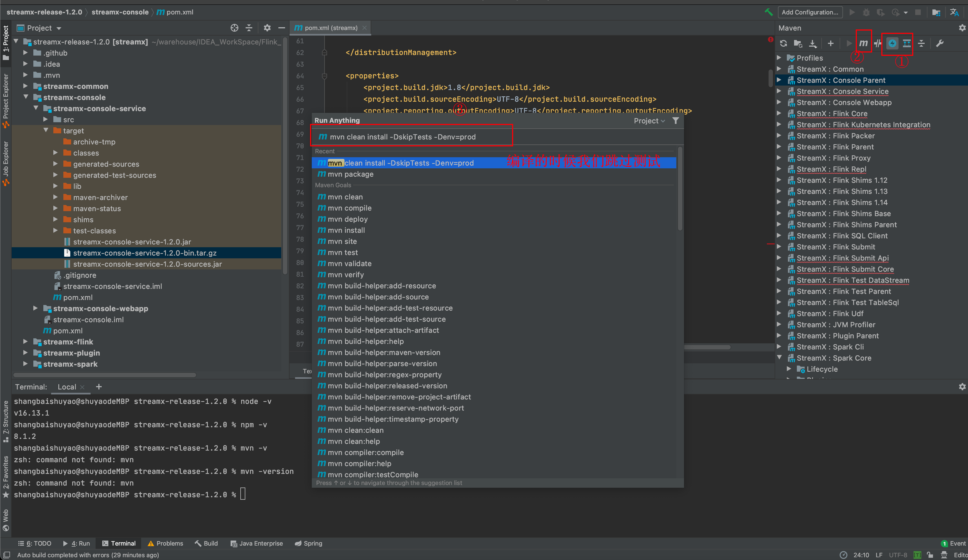Collapse StreamX : Spark Core node
This screenshot has width=968, height=560.
tap(779, 357)
